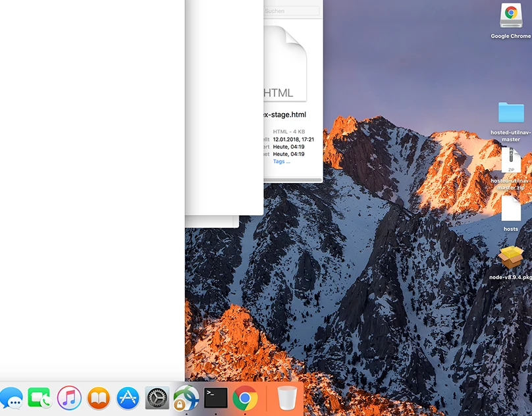Open System Preferences gear icon
This screenshot has width=532, height=416.
[157, 398]
